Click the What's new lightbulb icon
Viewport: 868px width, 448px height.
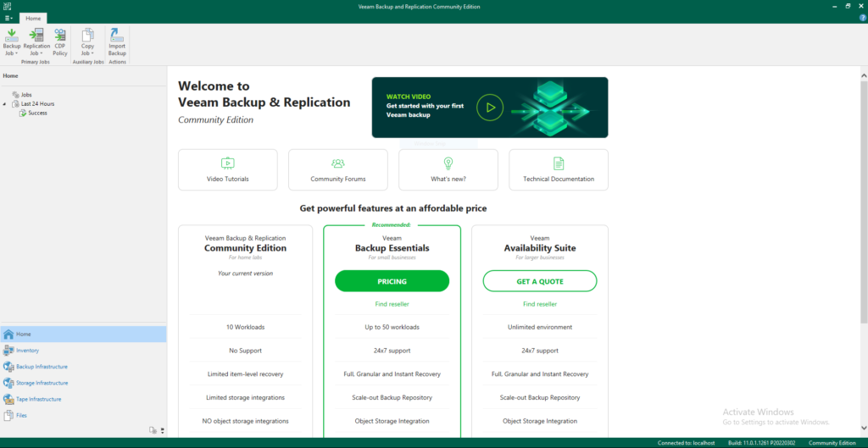point(448,163)
